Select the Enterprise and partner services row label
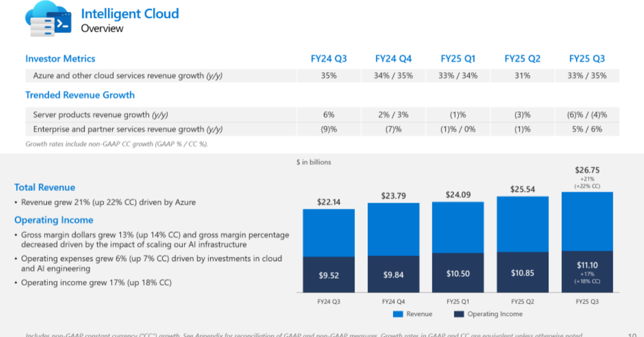 click(x=128, y=130)
